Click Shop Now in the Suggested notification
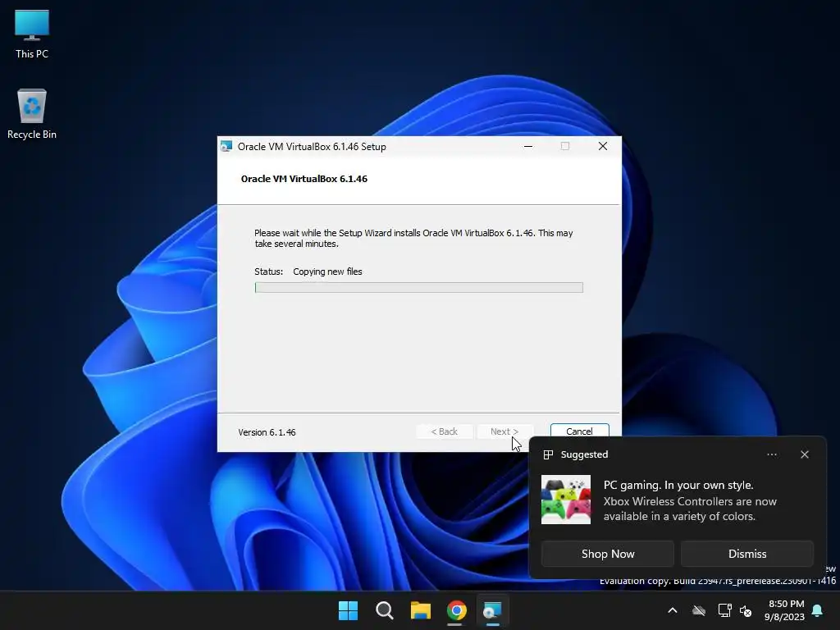This screenshot has width=840, height=630. 608,554
